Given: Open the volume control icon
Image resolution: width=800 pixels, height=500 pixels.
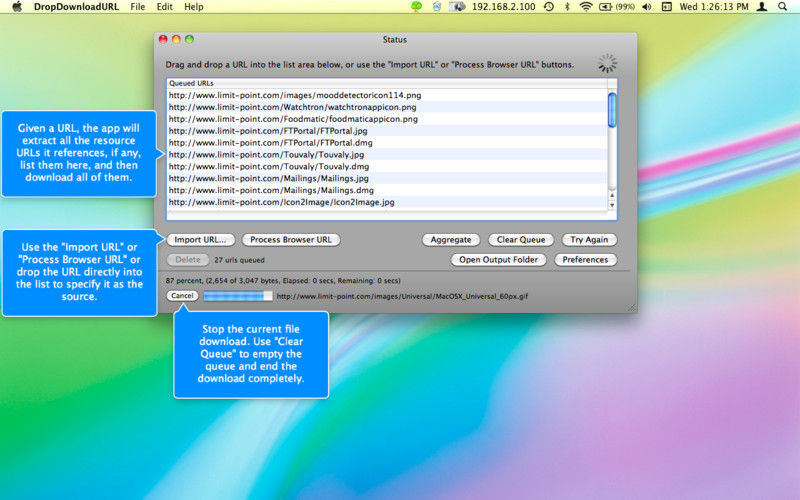Looking at the screenshot, I should (647, 7).
